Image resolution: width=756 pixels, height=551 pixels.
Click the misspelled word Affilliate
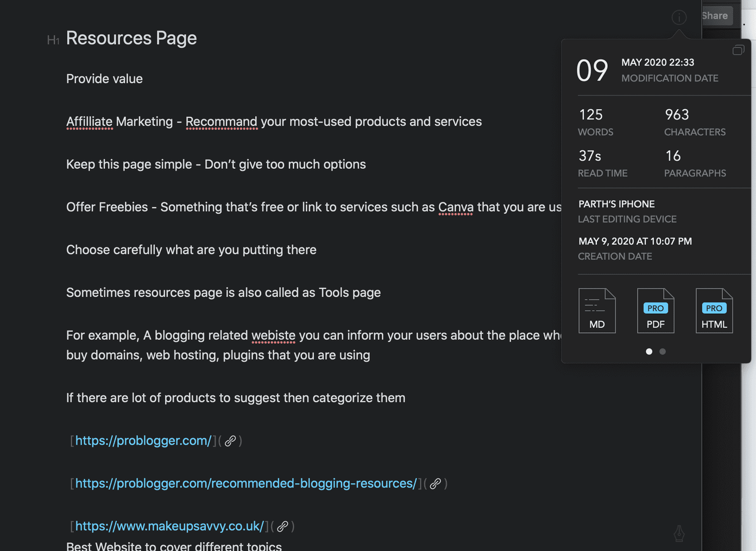[89, 122]
